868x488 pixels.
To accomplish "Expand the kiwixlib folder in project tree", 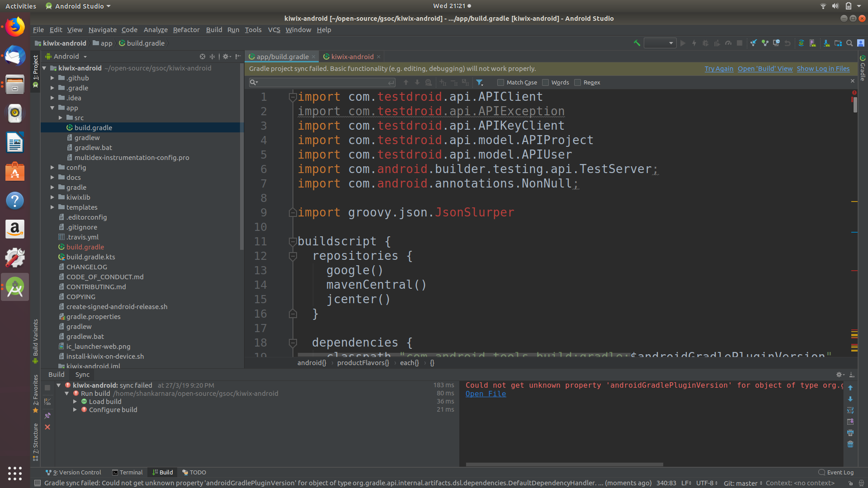I will (52, 197).
